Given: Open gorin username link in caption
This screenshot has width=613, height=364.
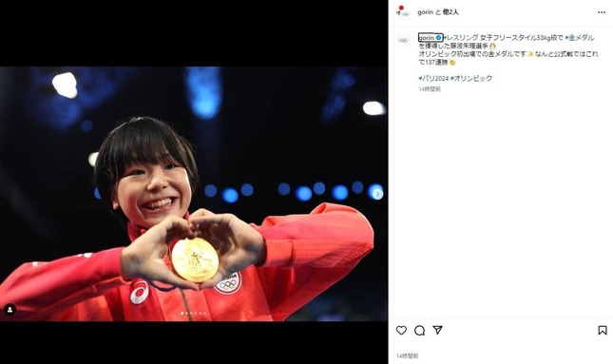Looking at the screenshot, I should (x=427, y=38).
